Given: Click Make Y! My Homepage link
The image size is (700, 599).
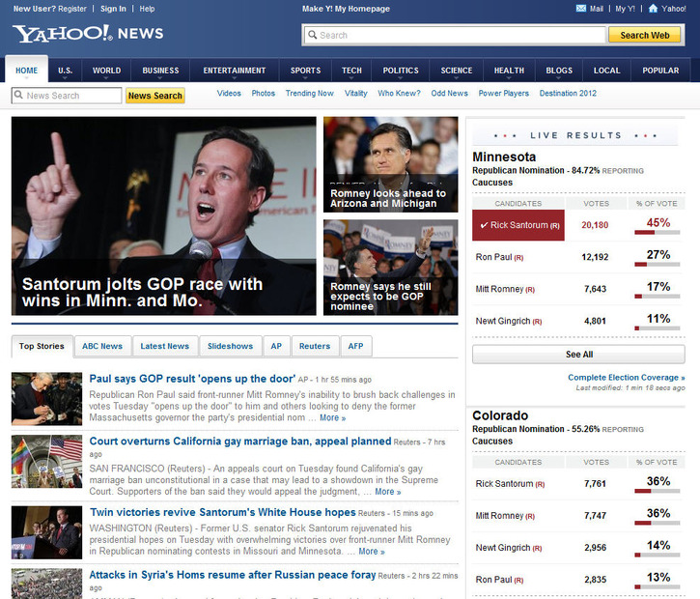Looking at the screenshot, I should (x=346, y=9).
